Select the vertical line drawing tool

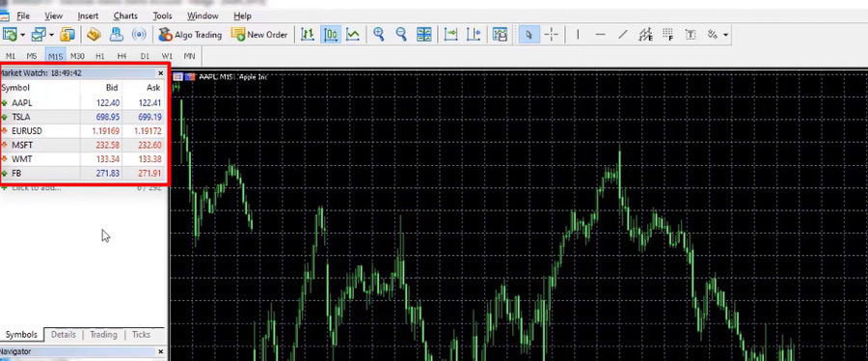pos(578,35)
